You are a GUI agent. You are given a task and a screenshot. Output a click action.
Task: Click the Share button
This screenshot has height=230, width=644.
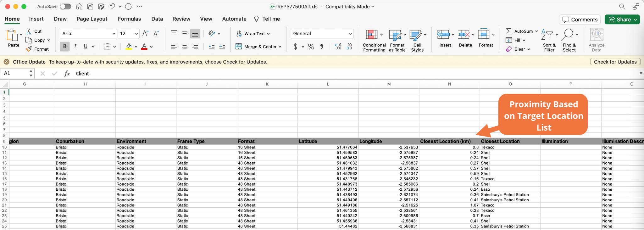point(622,20)
